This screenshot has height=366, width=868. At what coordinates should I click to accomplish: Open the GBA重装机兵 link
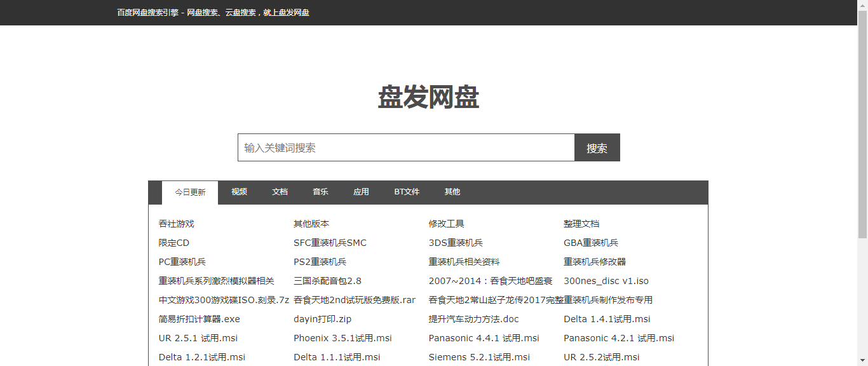click(591, 243)
